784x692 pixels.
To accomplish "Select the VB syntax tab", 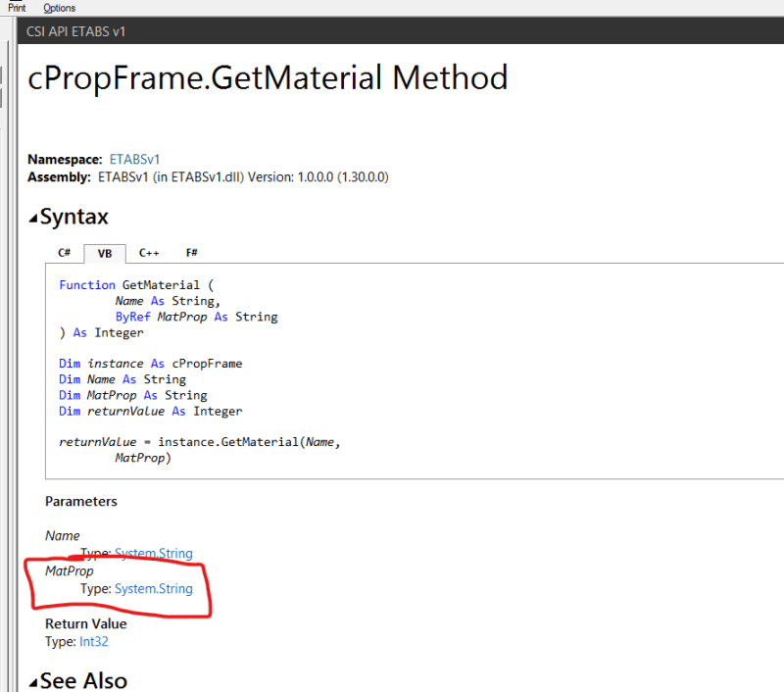I will point(105,254).
